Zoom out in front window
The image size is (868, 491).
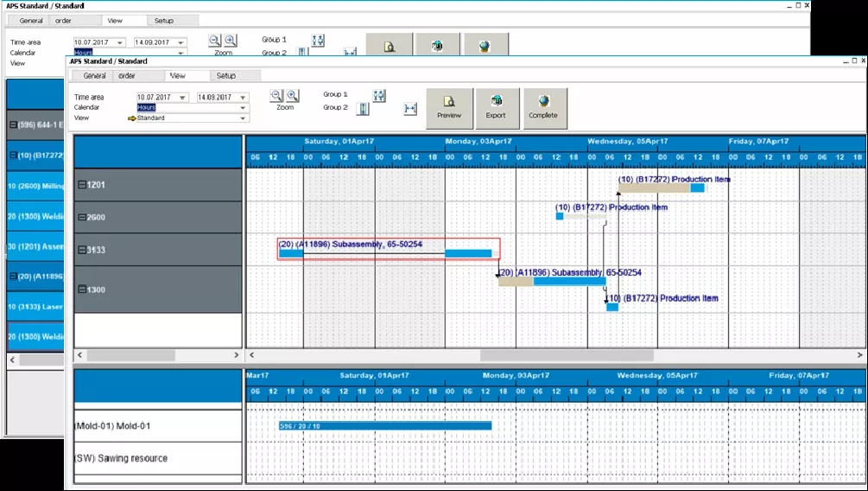pos(276,95)
